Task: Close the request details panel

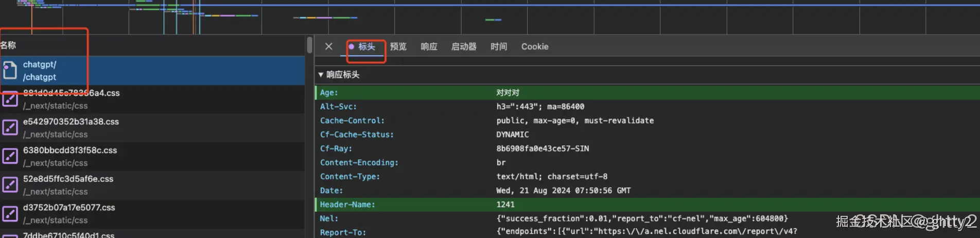Action: coord(329,46)
